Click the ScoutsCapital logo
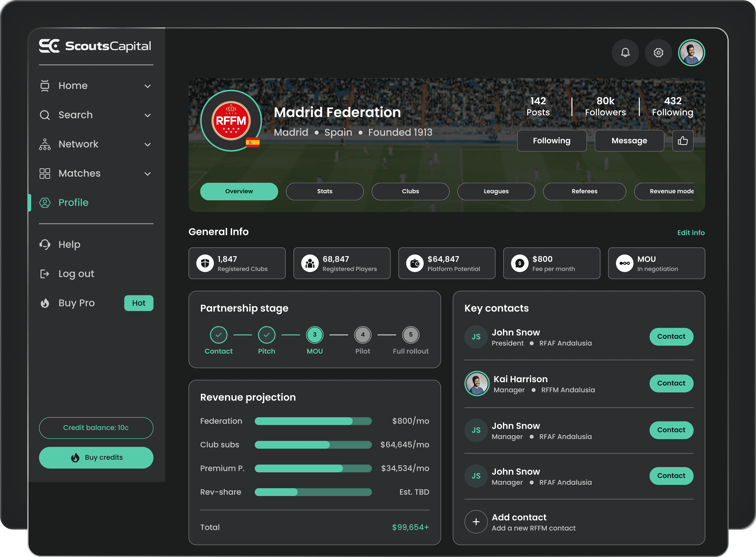756x557 pixels. 95,46
